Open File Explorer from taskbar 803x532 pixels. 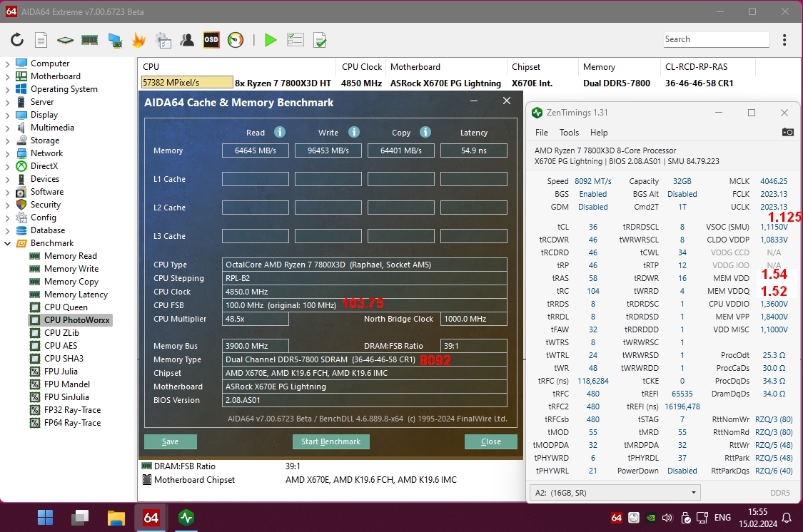click(x=116, y=518)
